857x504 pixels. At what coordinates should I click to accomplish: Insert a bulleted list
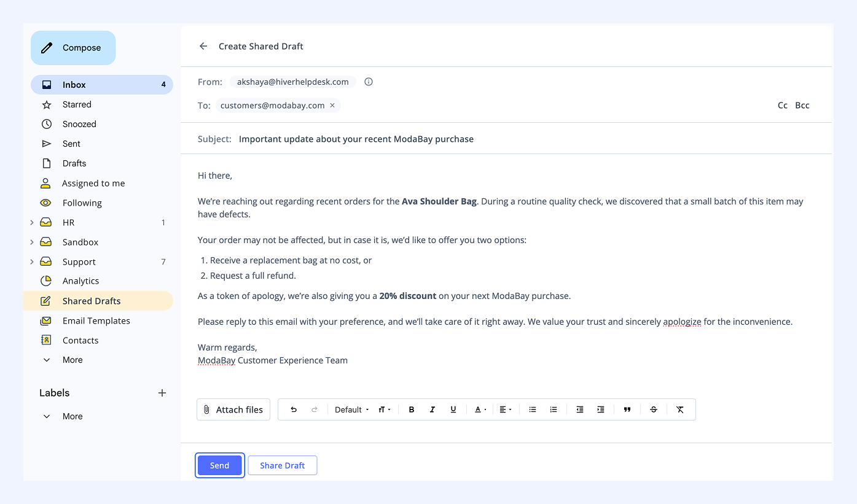click(533, 409)
